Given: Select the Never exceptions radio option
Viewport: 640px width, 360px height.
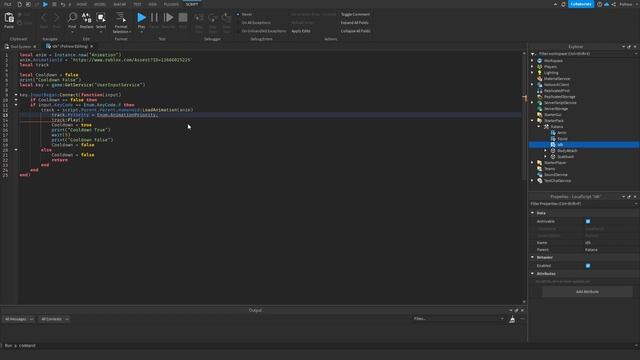Looking at the screenshot, I should (238, 14).
